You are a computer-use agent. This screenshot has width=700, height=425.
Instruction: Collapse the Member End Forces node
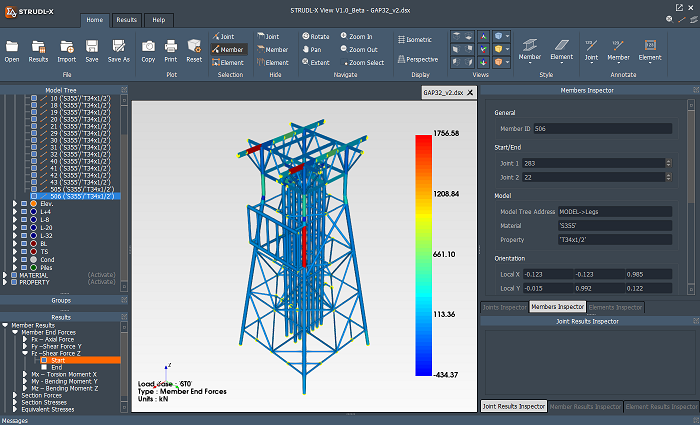[15, 333]
